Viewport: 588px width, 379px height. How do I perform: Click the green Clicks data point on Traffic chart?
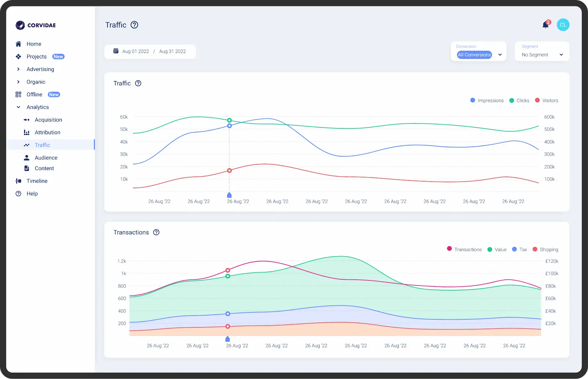pos(229,120)
